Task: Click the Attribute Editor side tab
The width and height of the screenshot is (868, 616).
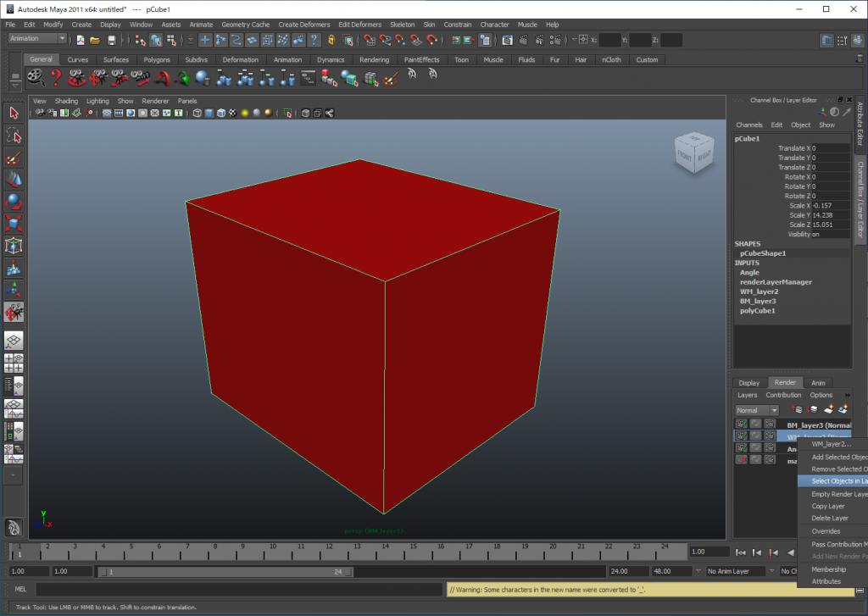Action: (x=860, y=124)
